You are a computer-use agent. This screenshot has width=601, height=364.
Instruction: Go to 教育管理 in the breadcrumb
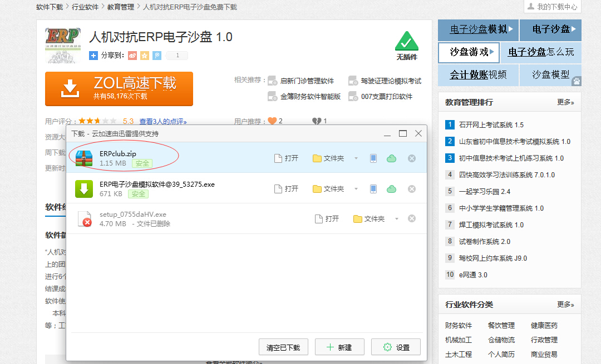coord(121,7)
